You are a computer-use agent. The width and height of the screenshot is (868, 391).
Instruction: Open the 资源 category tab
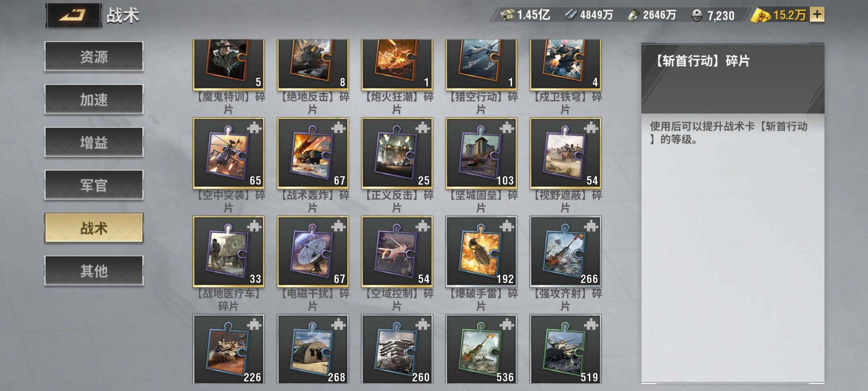coord(94,56)
